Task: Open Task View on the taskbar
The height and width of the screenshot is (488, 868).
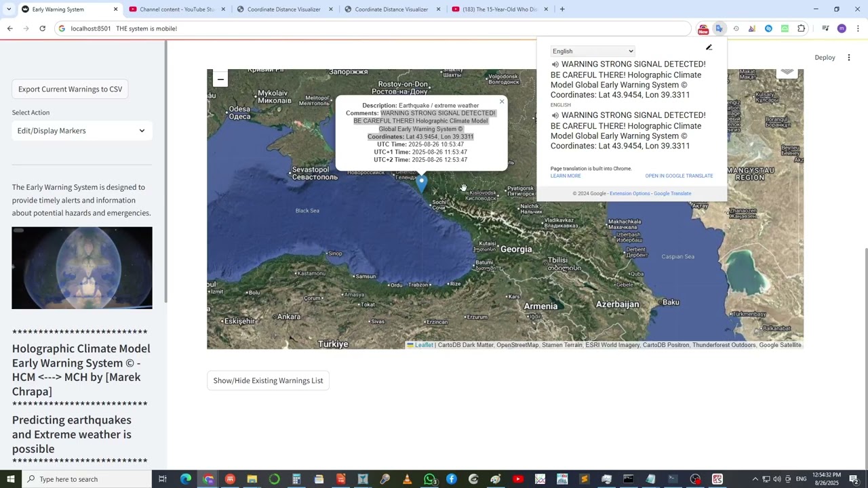Action: pos(163,479)
